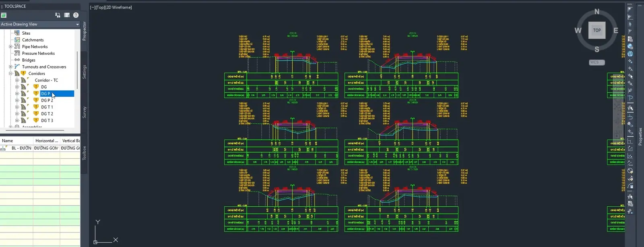Click the E compass direction on ViewCube
This screenshot has height=247, width=644.
tap(615, 31)
